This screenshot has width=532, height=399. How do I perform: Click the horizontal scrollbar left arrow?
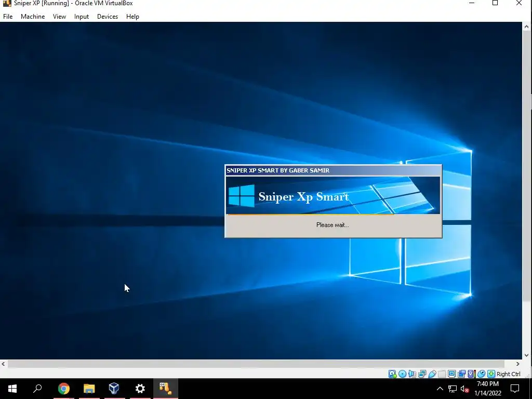[x=3, y=364]
